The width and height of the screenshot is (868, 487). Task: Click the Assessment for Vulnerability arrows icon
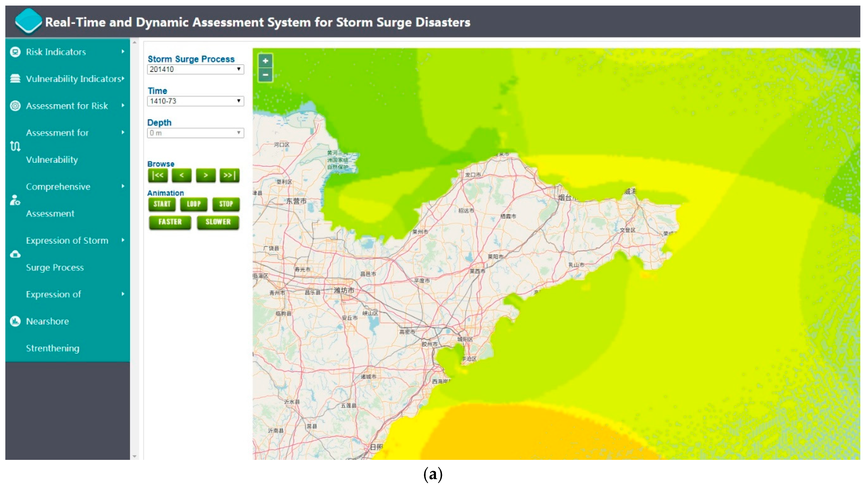(15, 146)
